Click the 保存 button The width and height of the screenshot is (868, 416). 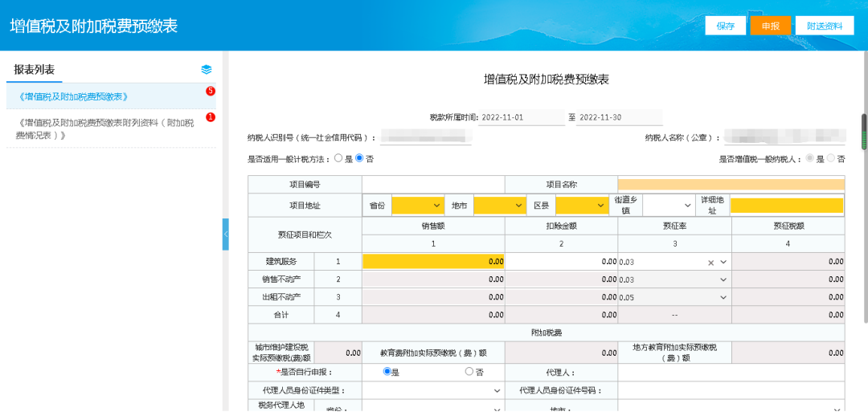[725, 26]
